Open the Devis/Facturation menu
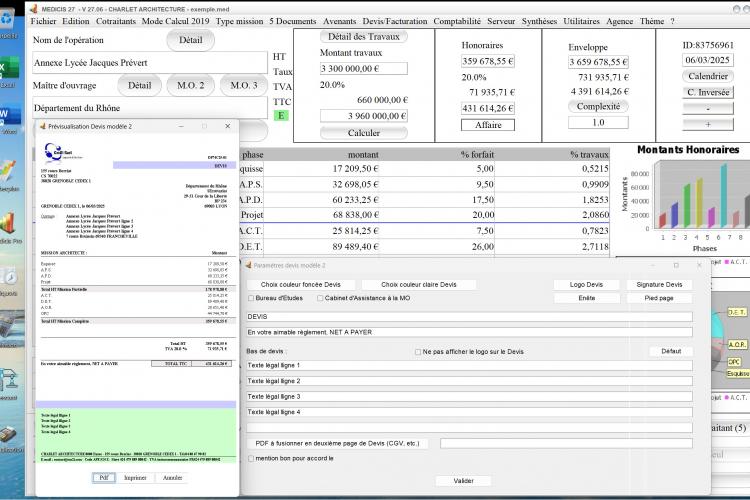 click(x=395, y=21)
